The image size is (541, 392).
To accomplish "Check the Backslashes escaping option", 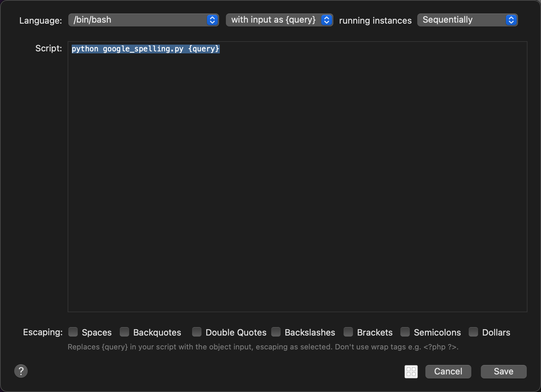I will (x=276, y=332).
